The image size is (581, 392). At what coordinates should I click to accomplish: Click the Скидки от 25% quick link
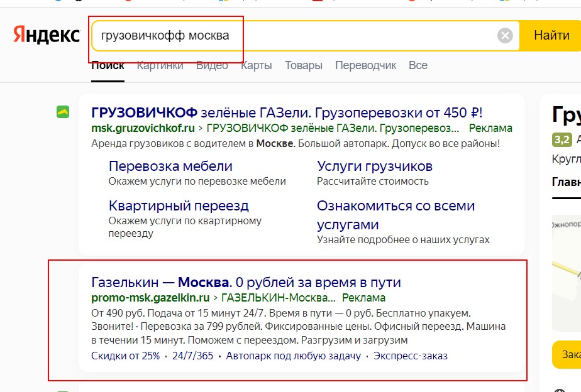pyautogui.click(x=125, y=356)
